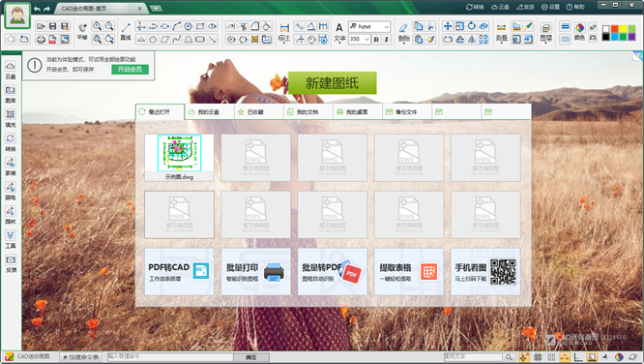Click the user avatar profile icon
The width and height of the screenshot is (644, 364).
pyautogui.click(x=17, y=15)
